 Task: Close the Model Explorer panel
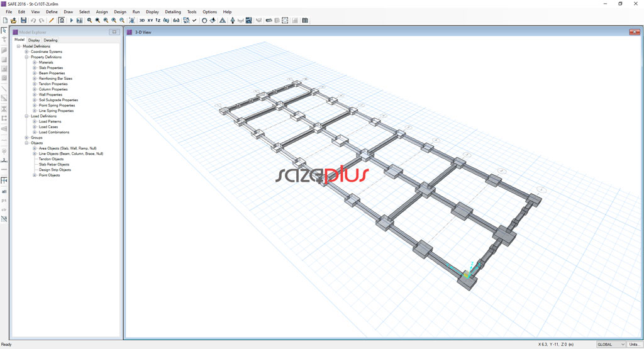[114, 32]
